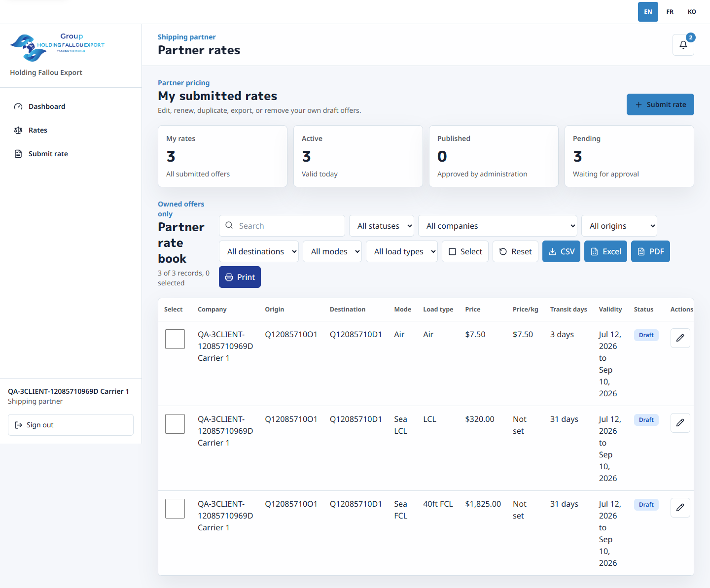Tick the checkbox for the LCL $320.00 row
This screenshot has height=588, width=710.
pyautogui.click(x=175, y=424)
